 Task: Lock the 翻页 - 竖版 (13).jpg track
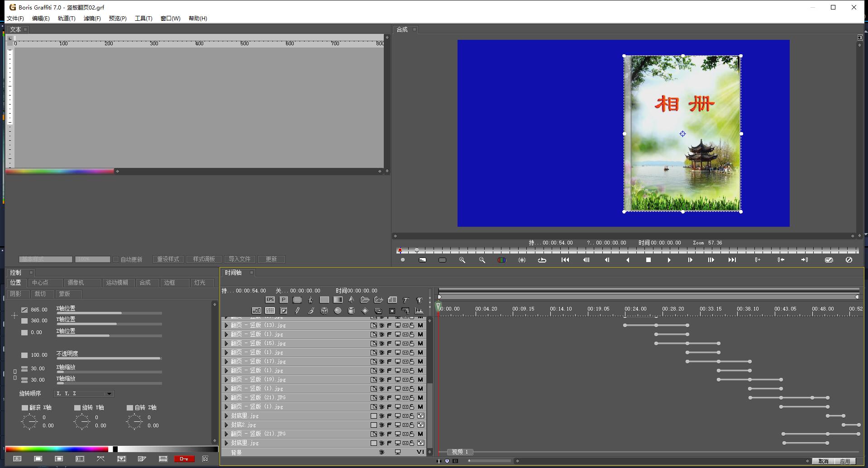[x=412, y=325]
